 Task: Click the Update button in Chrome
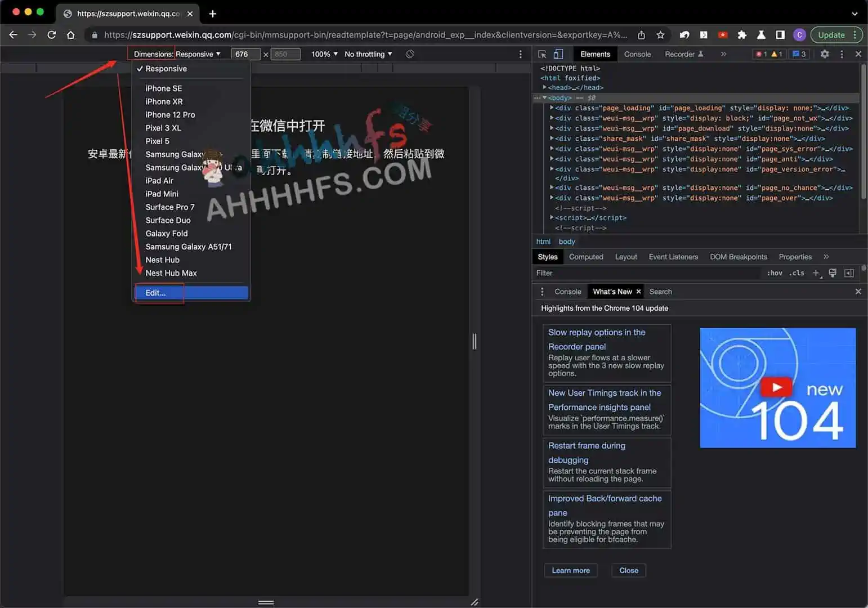click(831, 35)
